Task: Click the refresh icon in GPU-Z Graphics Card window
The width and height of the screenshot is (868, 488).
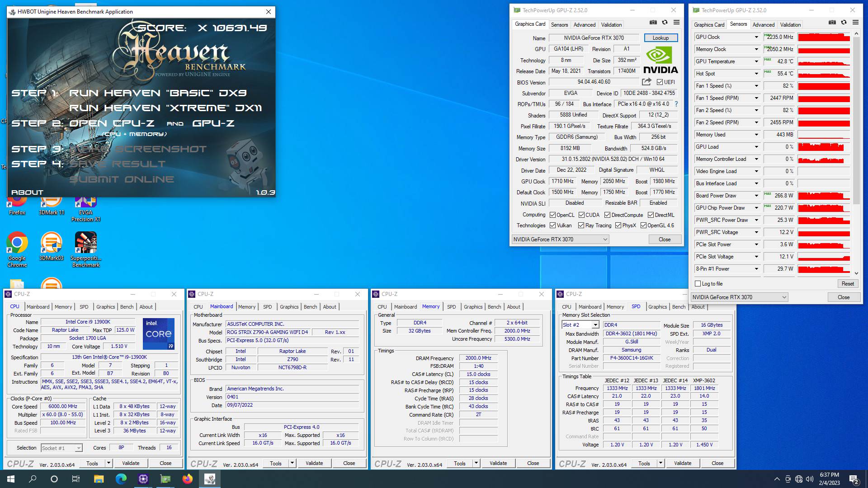Action: pyautogui.click(x=665, y=22)
